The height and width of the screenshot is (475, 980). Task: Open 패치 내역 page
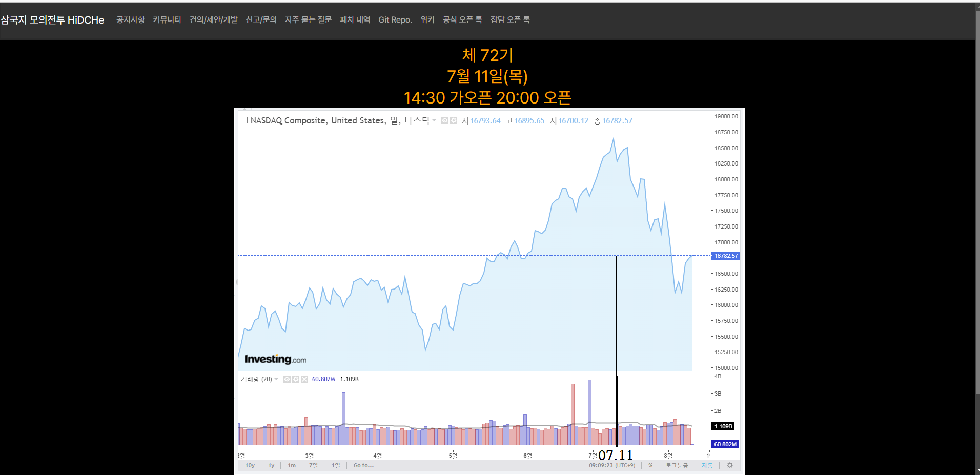[x=355, y=19]
